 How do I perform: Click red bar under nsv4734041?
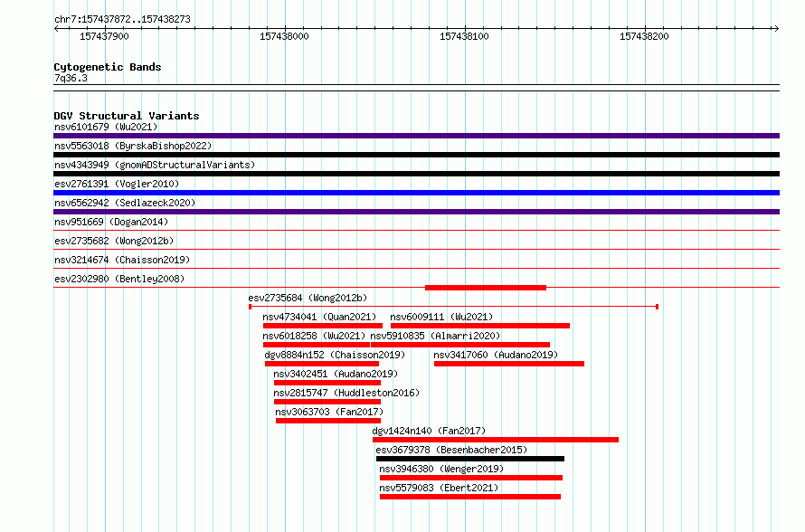pyautogui.click(x=322, y=326)
